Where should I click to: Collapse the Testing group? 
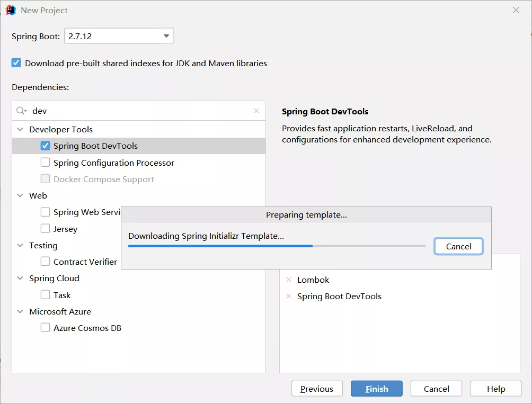(x=20, y=245)
